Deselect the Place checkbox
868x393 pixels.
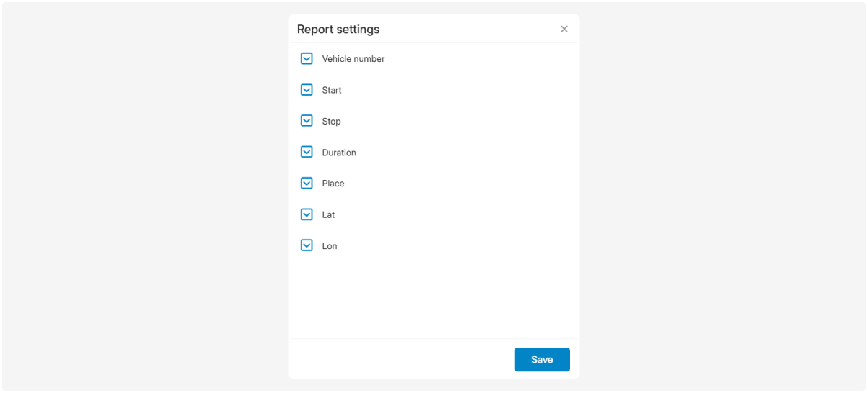[307, 184]
